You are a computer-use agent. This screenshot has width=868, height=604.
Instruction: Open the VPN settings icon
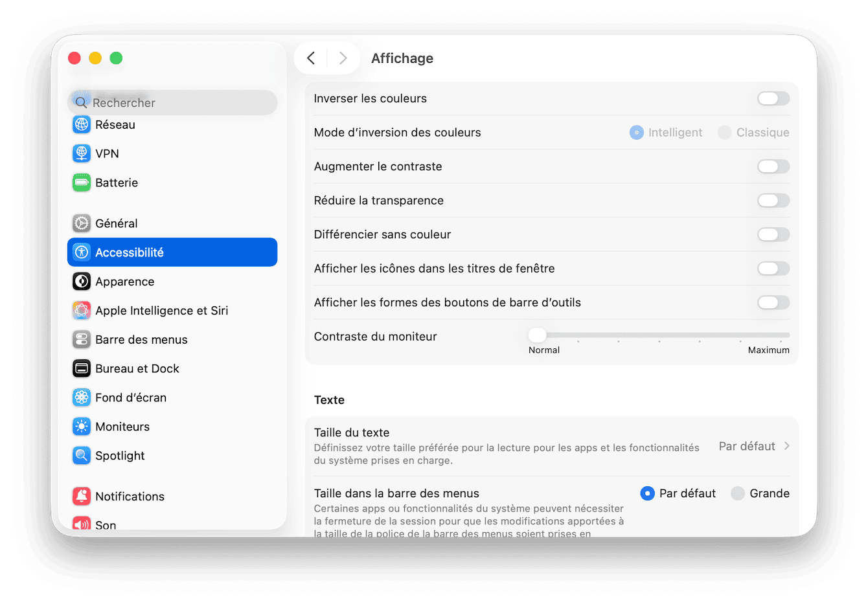[81, 153]
